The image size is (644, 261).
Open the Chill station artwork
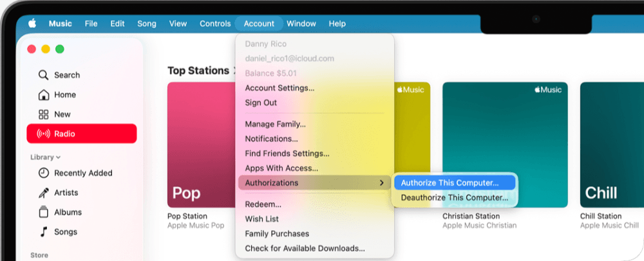click(x=612, y=145)
